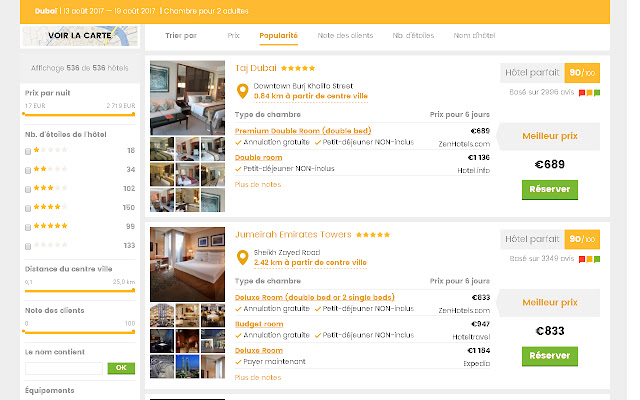Sort by Note des clients
The image size is (640, 400).
[345, 35]
